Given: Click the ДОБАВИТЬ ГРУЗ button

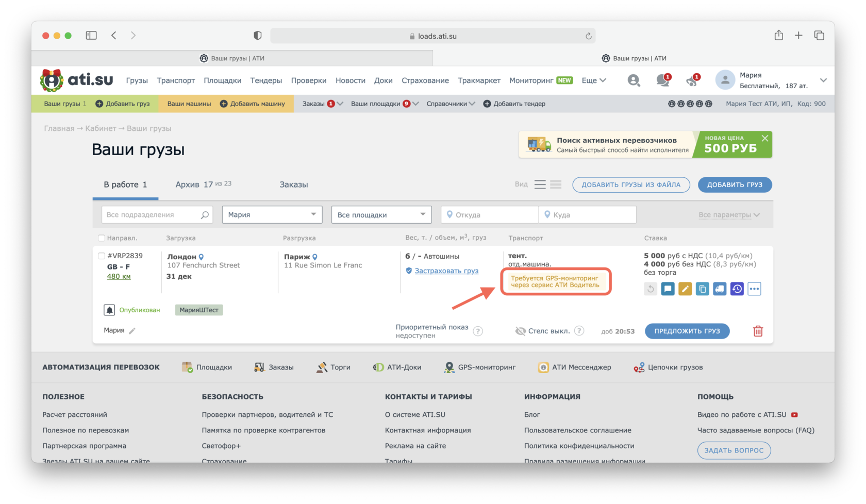Looking at the screenshot, I should click(735, 184).
